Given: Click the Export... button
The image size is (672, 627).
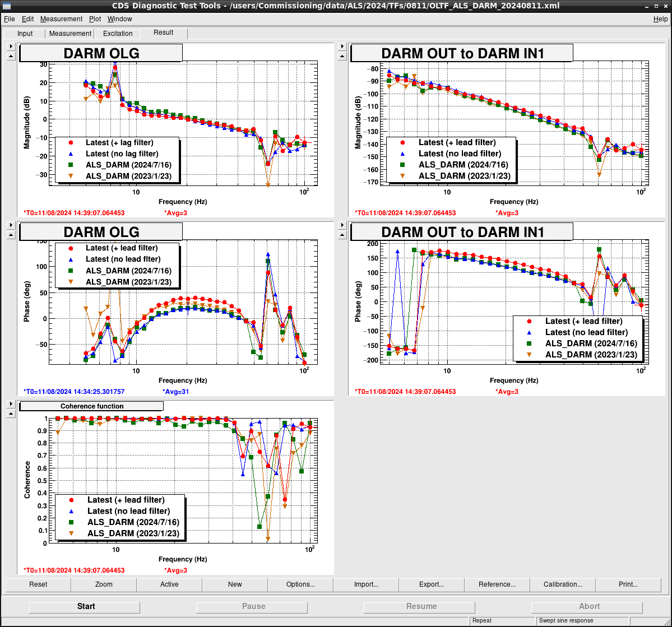Looking at the screenshot, I should (x=432, y=584).
